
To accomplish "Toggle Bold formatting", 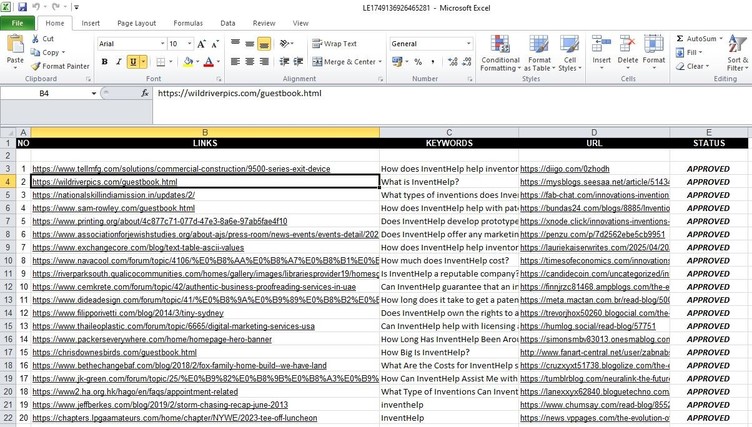I will pyautogui.click(x=105, y=62).
